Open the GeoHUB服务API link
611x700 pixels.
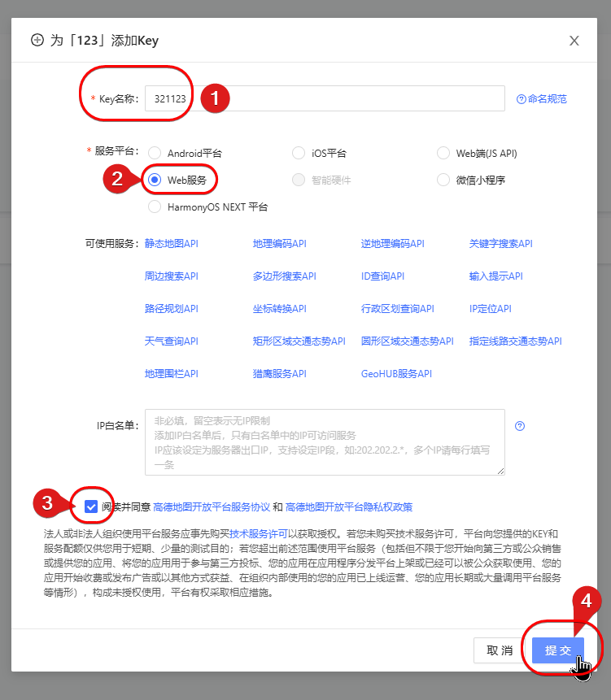coord(396,374)
